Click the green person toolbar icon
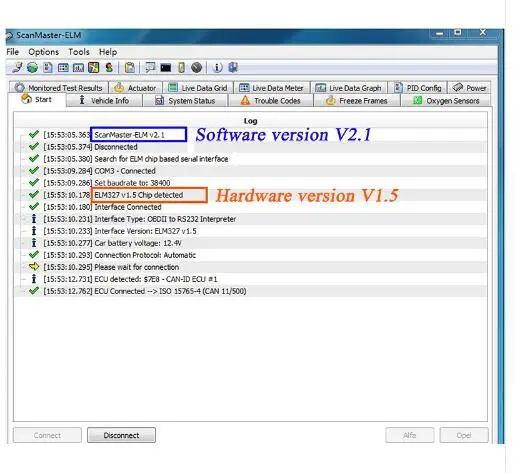 point(109,68)
